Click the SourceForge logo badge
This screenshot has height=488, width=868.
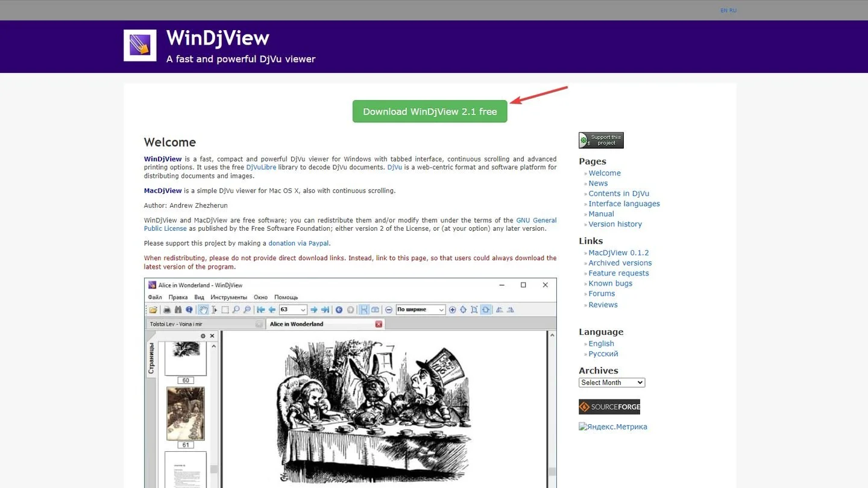pyautogui.click(x=609, y=407)
